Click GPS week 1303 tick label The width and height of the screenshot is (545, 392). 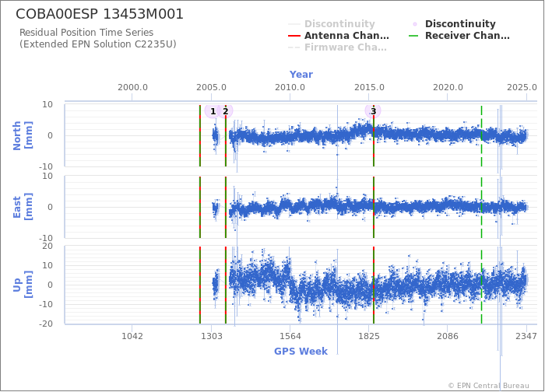pyautogui.click(x=211, y=336)
